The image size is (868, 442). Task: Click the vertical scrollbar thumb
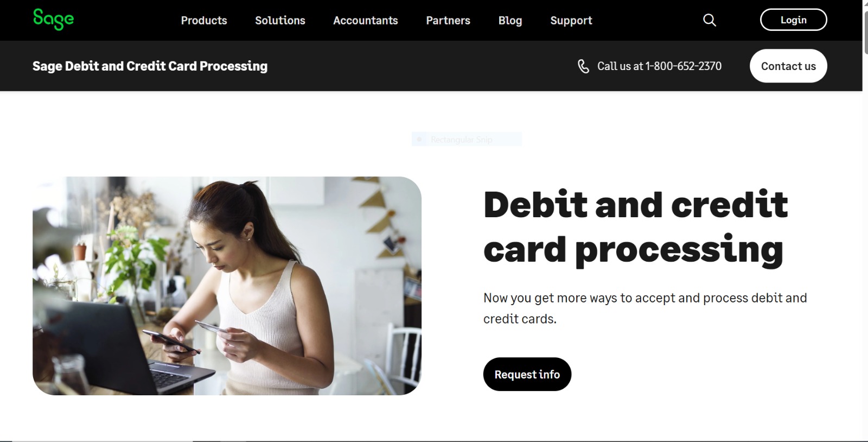click(x=865, y=31)
